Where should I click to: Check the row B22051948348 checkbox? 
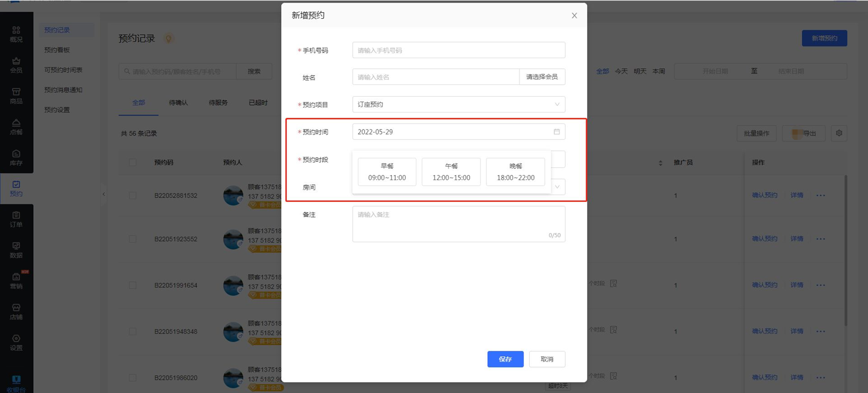133,331
